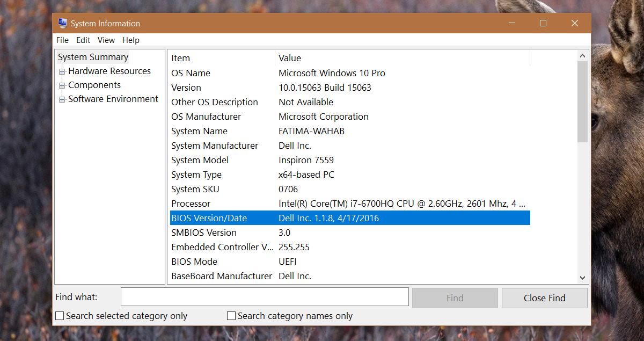The width and height of the screenshot is (644, 341).
Task: Click the value Microsoft Windows 10 Pro
Action: (x=332, y=73)
